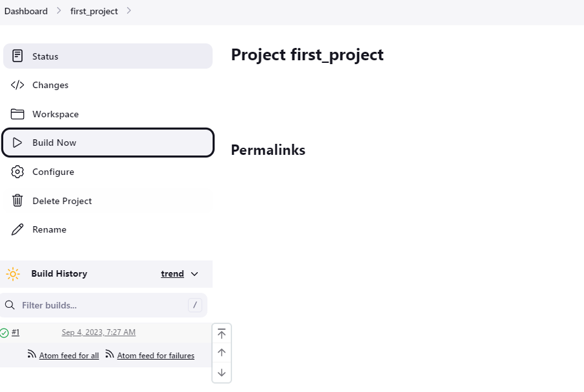The width and height of the screenshot is (584, 392).
Task: Click the Changes code icon
Action: coord(18,85)
